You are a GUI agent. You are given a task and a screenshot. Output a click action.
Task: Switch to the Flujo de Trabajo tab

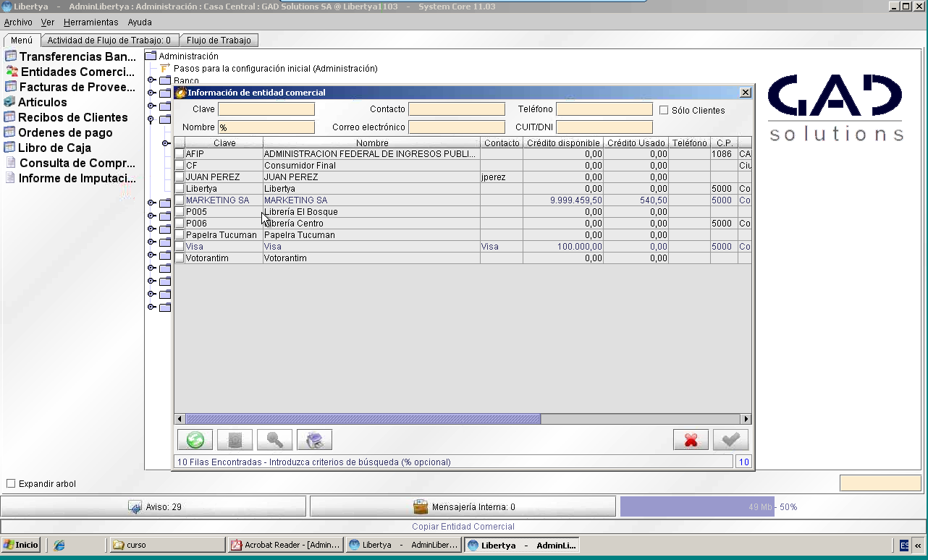[x=219, y=41]
